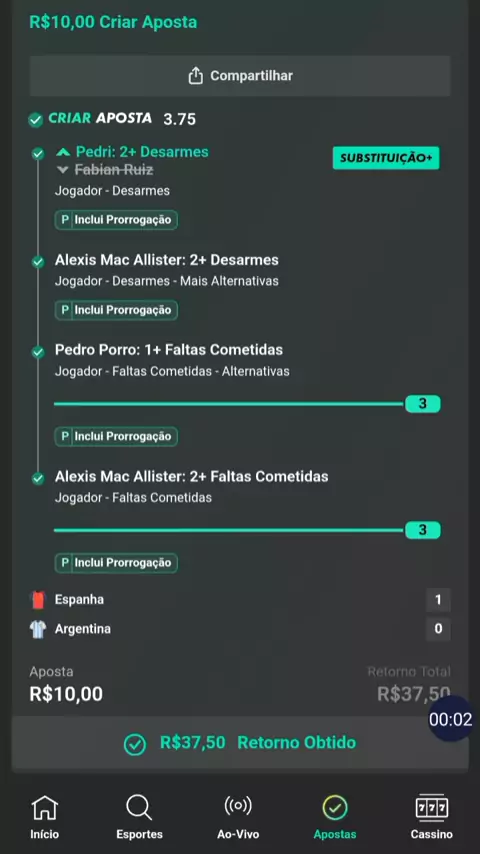This screenshot has height=854, width=480.
Task: Expand the Pedri up arrow
Action: 63,152
